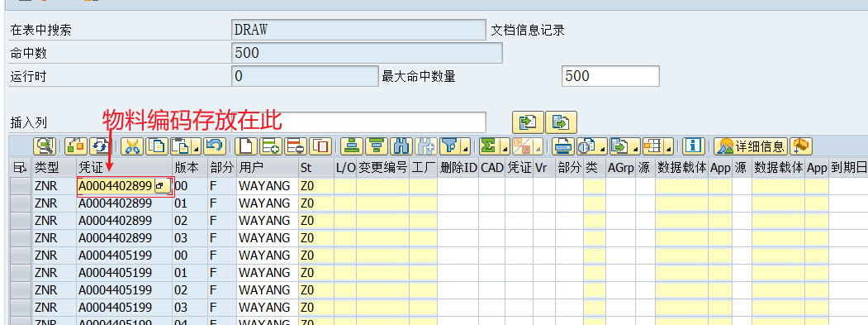Click Z0 status cell in A0004405199 version 01 row
The image size is (868, 325).
pyautogui.click(x=316, y=273)
